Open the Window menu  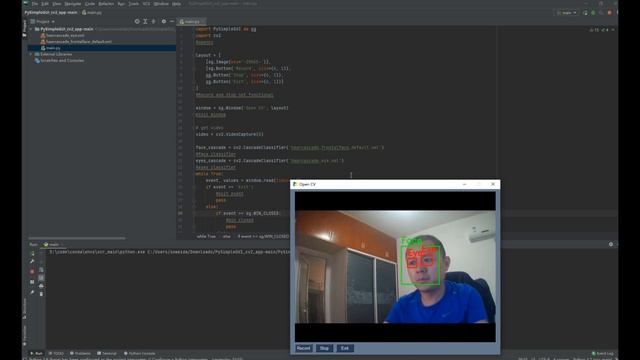tap(161, 4)
